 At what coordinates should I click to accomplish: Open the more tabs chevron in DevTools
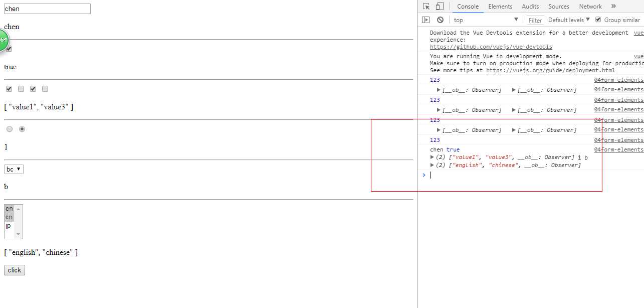click(x=613, y=7)
